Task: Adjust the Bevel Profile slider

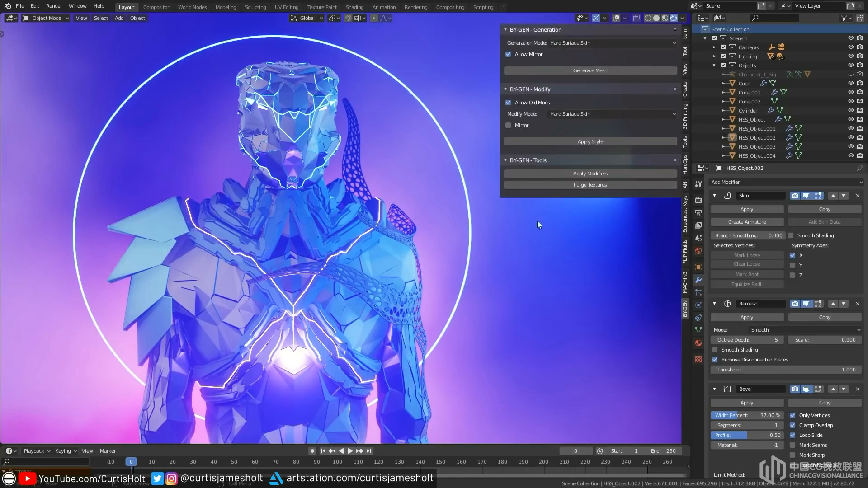Action: click(747, 435)
